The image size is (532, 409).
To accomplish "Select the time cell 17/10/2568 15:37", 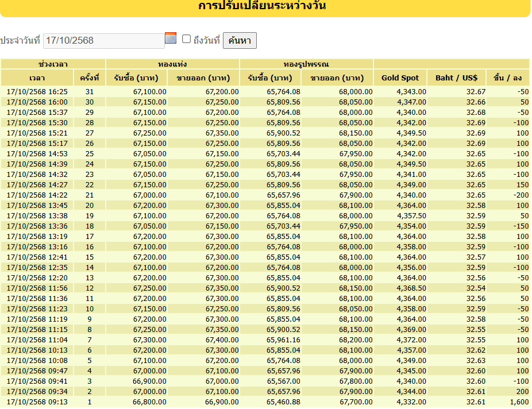I will [x=37, y=113].
